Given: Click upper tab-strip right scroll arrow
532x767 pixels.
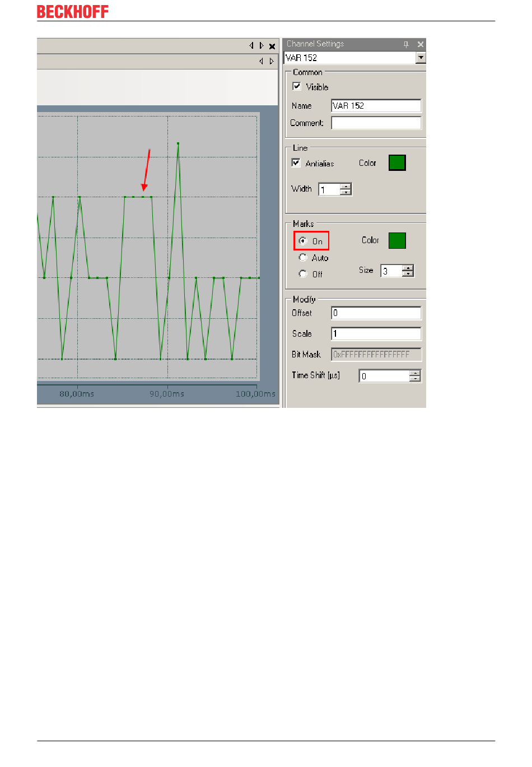Looking at the screenshot, I should pos(262,46).
